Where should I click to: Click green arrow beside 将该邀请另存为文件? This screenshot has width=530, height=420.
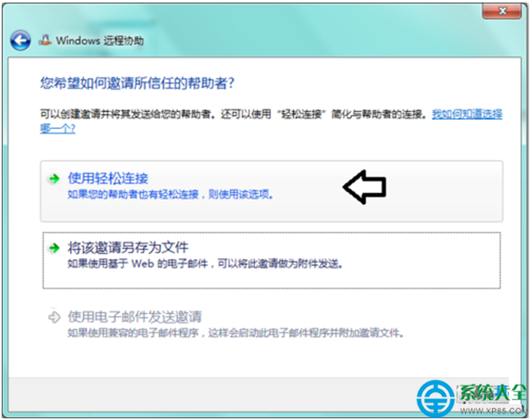(x=54, y=248)
